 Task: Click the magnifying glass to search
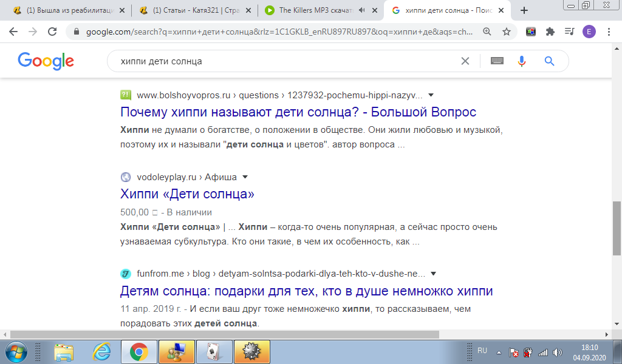(x=549, y=61)
